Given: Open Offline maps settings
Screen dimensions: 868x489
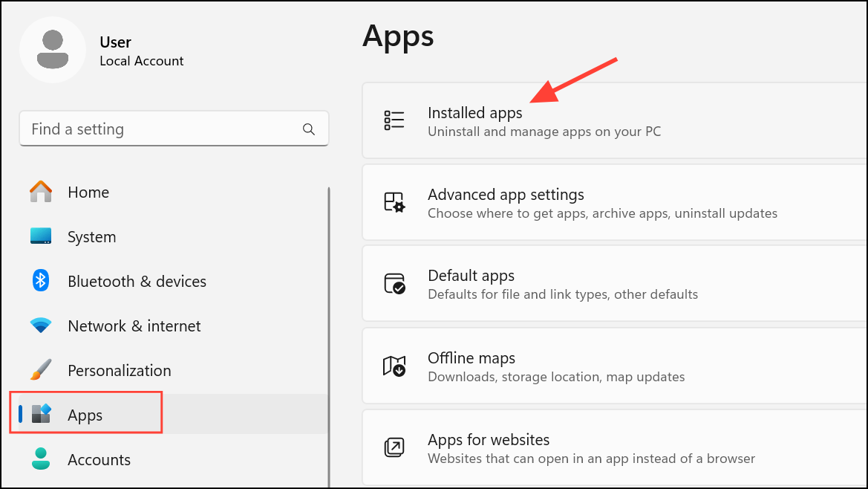Looking at the screenshot, I should point(594,366).
